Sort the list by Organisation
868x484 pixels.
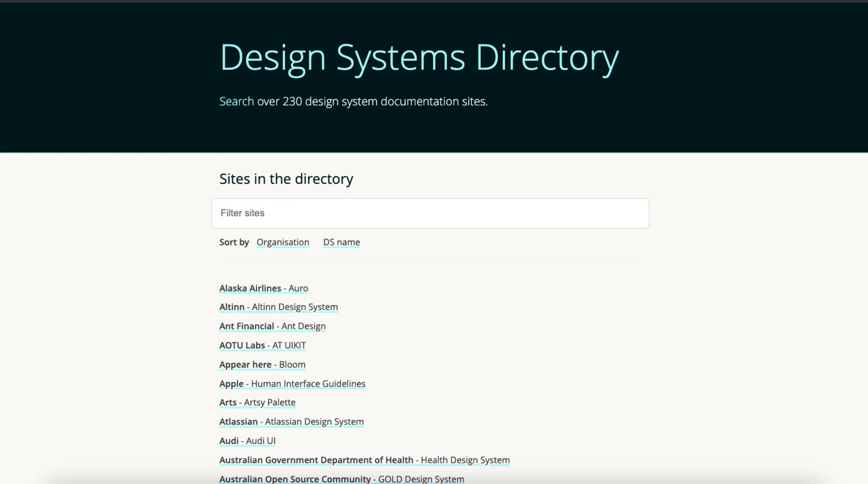(283, 242)
